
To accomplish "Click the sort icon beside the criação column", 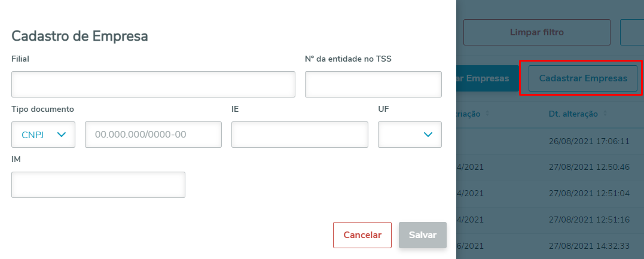I will coord(487,114).
